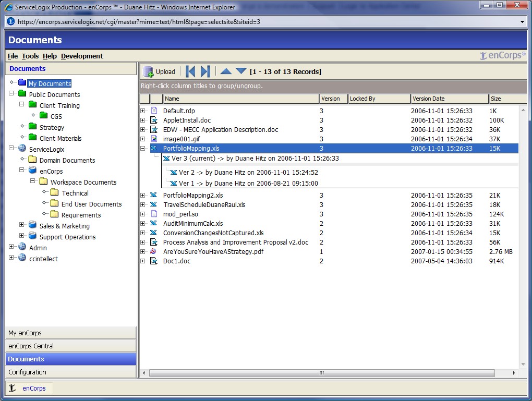Image resolution: width=532 pixels, height=401 pixels.
Task: Collapse the Workspace Documents tree node
Action: (32, 180)
